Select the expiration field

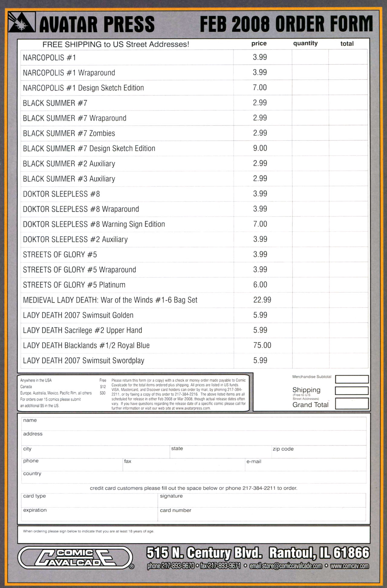[x=89, y=514]
